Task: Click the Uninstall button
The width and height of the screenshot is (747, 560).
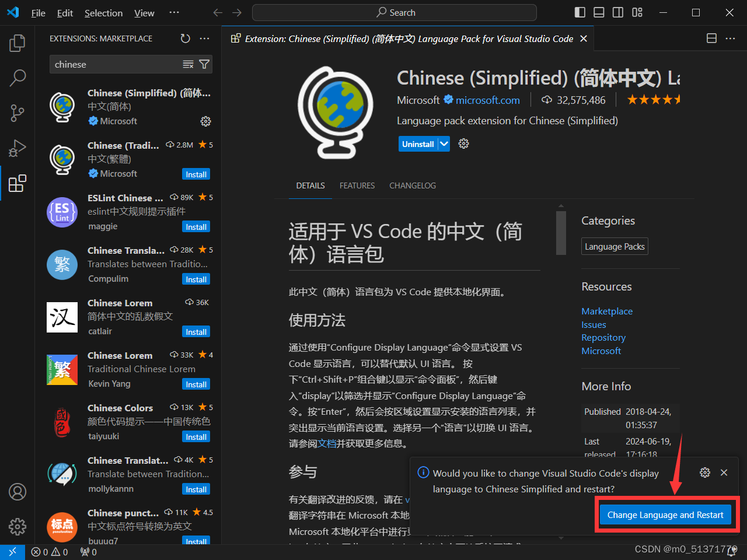Action: 418,143
